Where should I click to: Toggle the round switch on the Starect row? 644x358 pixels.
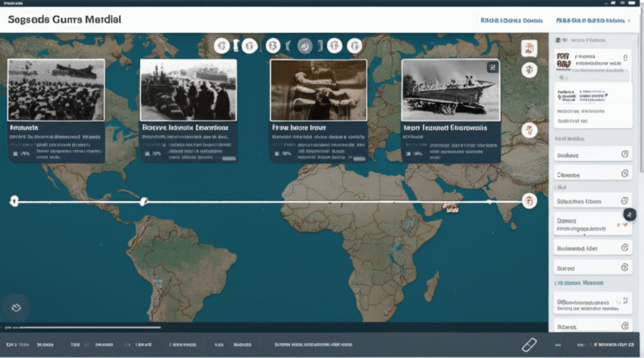(624, 267)
